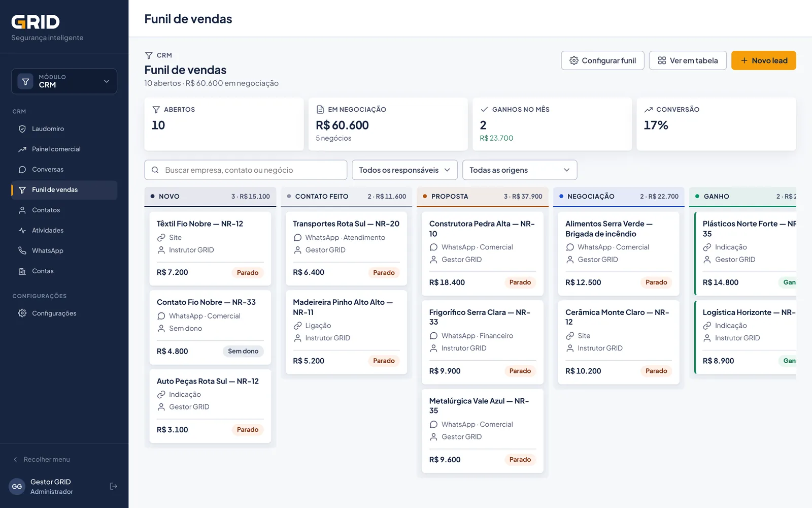Click the GG user avatar

pos(17,487)
